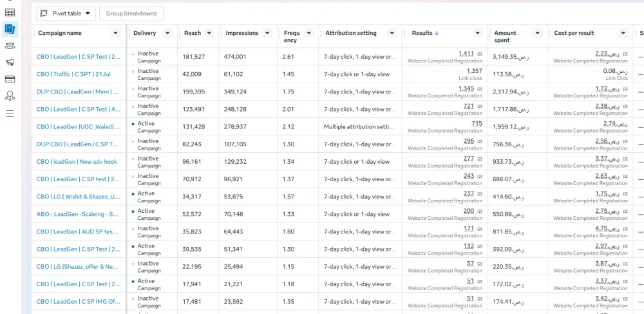
Task: Click the Results column sort arrow
Action: tap(437, 34)
